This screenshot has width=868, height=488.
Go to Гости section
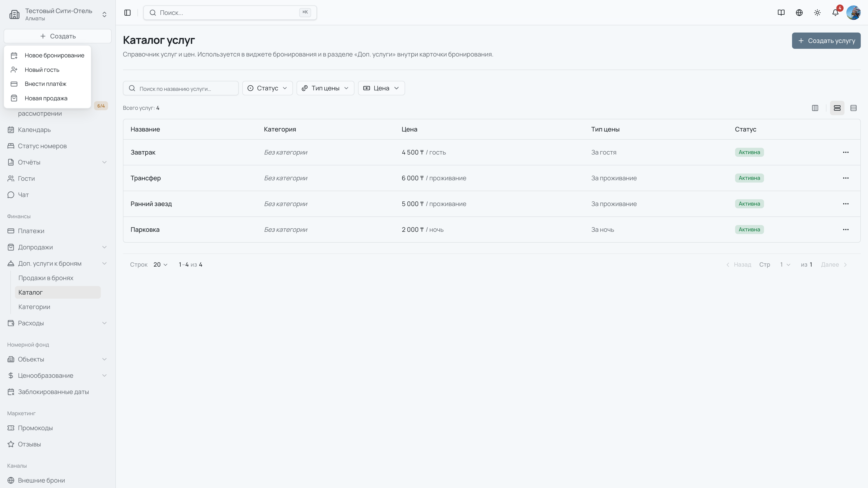57,178
